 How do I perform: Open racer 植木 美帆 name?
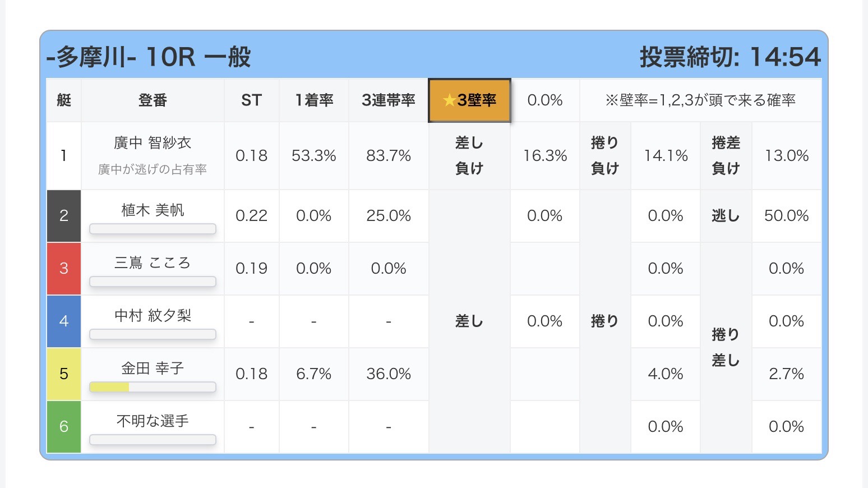click(x=153, y=210)
